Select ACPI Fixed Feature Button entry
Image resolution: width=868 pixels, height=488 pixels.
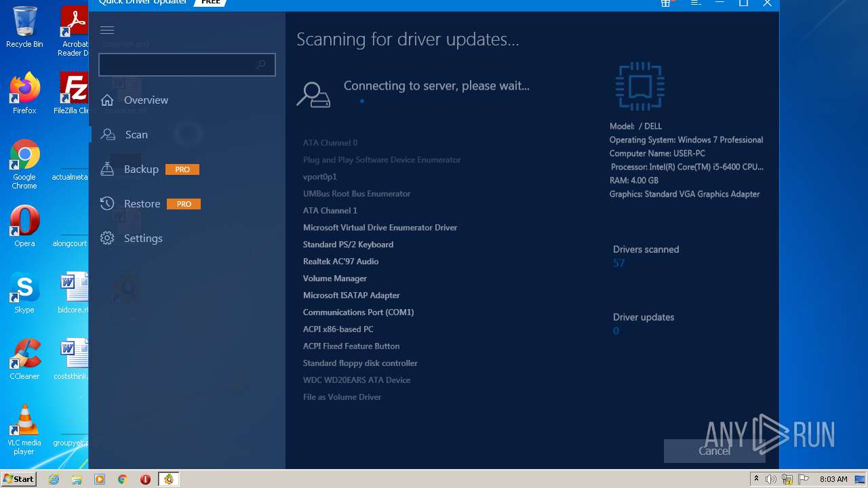pos(351,346)
